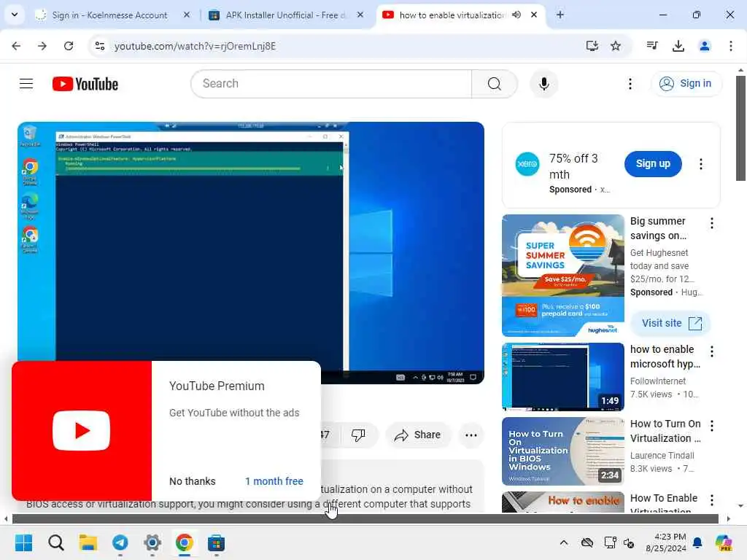Click Sign up on the Xero ad
The height and width of the screenshot is (560, 747).
click(653, 164)
